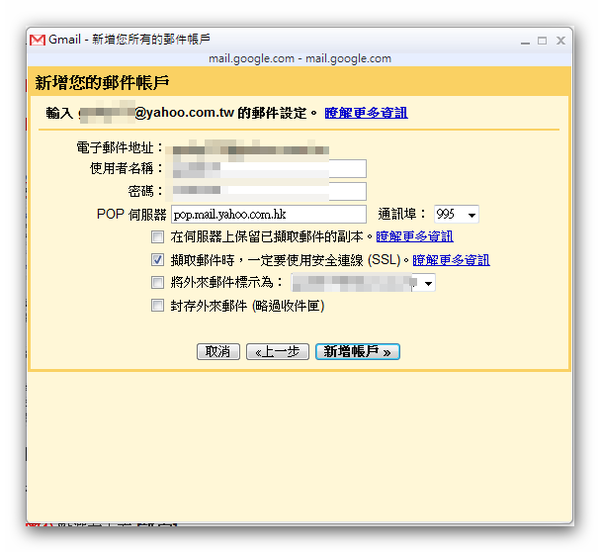Uncheck the SSL secure connection checkbox
Viewport: 600px width, 552px height.
157,260
